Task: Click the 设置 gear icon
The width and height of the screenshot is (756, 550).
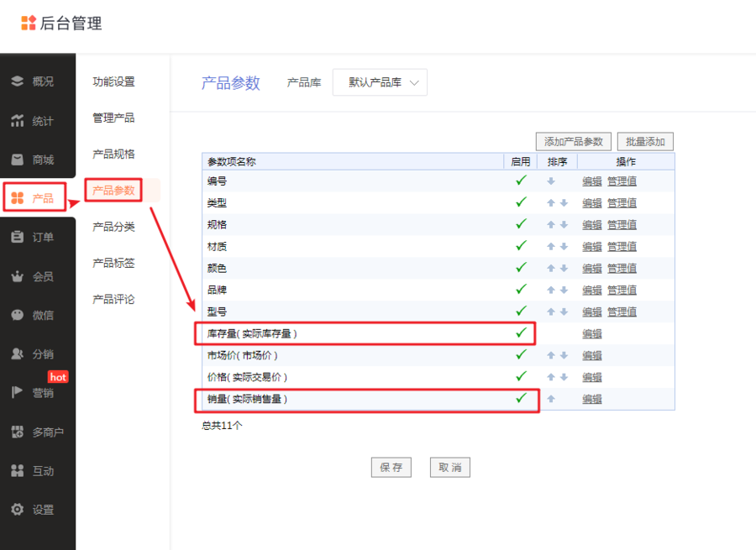Action: pyautogui.click(x=17, y=510)
